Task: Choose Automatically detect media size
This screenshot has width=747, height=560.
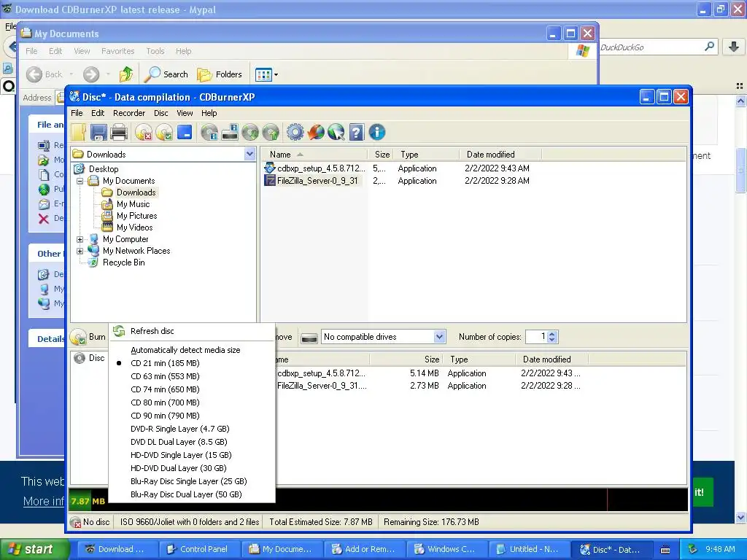Action: coord(192,350)
